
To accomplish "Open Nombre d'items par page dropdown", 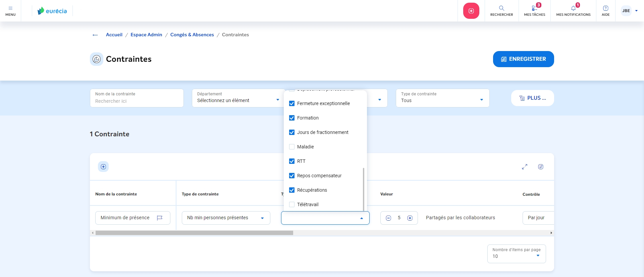I will point(517,254).
